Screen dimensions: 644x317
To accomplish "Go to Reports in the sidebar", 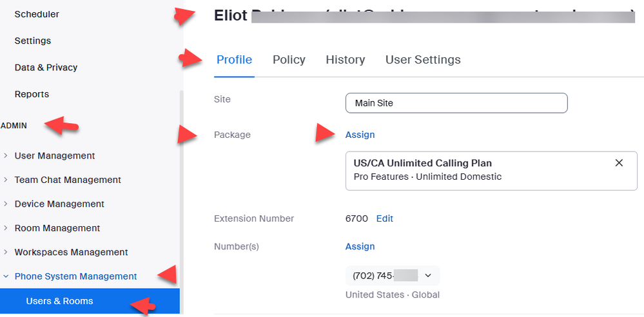I will pyautogui.click(x=32, y=94).
